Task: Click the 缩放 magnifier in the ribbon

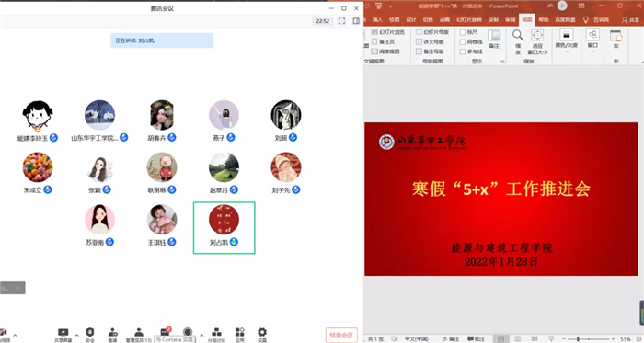Action: tap(518, 42)
